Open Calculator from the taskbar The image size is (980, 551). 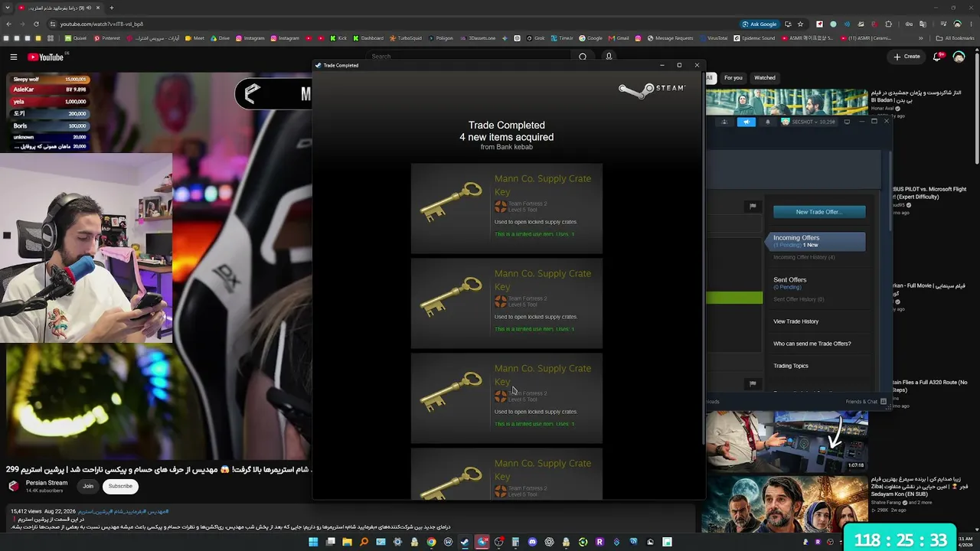(x=515, y=542)
